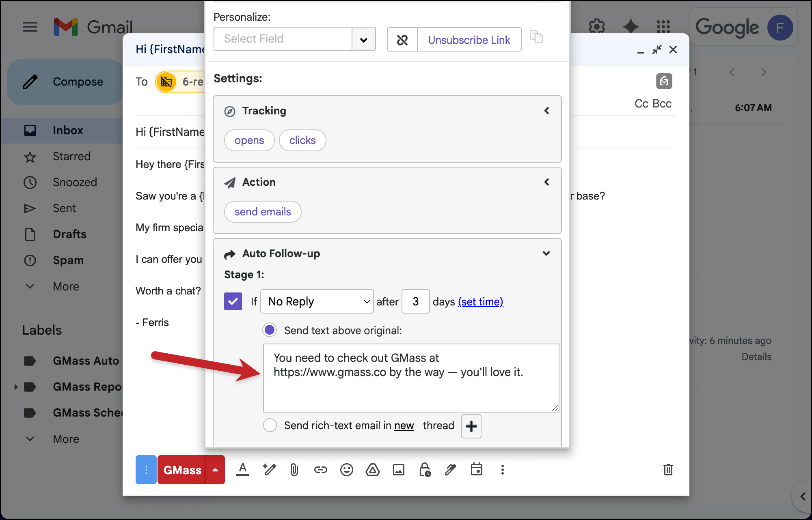Insert emoji from compose toolbar
Image resolution: width=812 pixels, height=520 pixels.
click(x=346, y=470)
